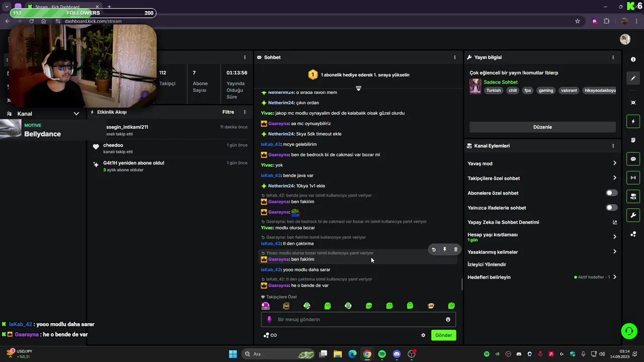Click the note page icon in right sidebar
Viewport: 644px width, 362px height.
click(x=633, y=140)
